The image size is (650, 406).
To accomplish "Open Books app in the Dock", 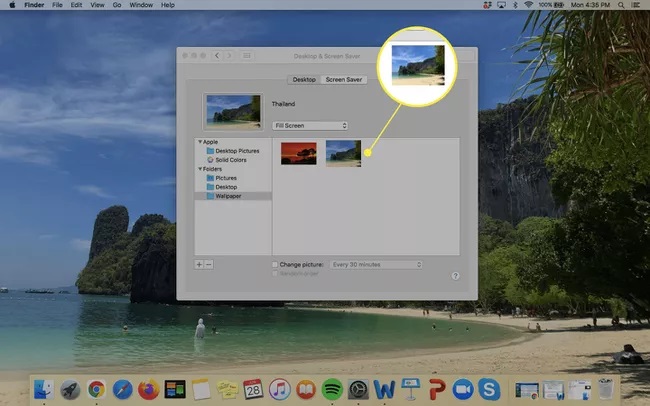I will click(x=306, y=390).
